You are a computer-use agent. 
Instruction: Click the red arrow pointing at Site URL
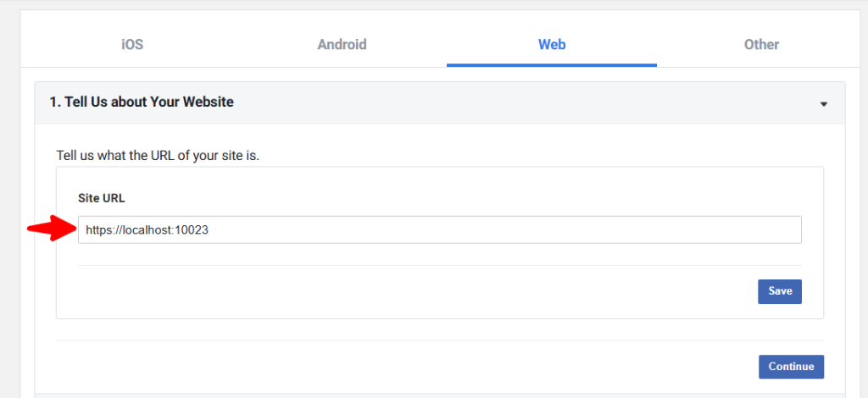point(51,229)
